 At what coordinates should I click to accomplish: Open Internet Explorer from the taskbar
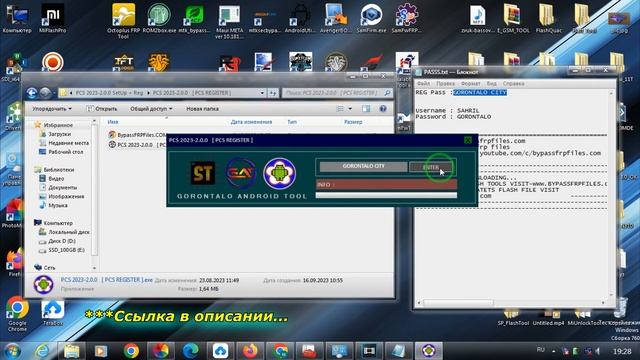(x=42, y=351)
